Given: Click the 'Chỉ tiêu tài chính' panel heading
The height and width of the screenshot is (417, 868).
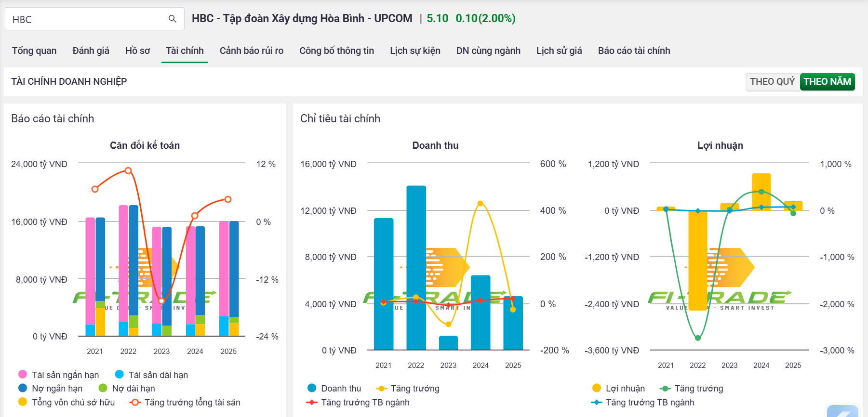Looking at the screenshot, I should click(x=340, y=118).
